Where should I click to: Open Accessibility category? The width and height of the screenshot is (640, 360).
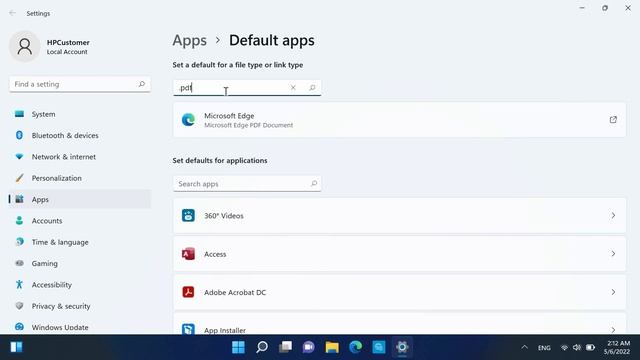pyautogui.click(x=80, y=284)
